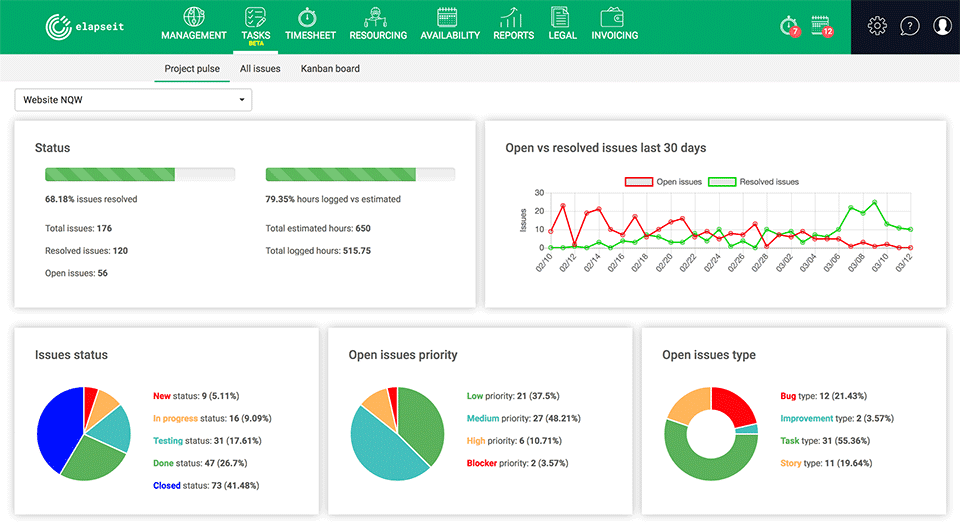The width and height of the screenshot is (960, 528).
Task: Click the elapseit logo
Action: 85,27
